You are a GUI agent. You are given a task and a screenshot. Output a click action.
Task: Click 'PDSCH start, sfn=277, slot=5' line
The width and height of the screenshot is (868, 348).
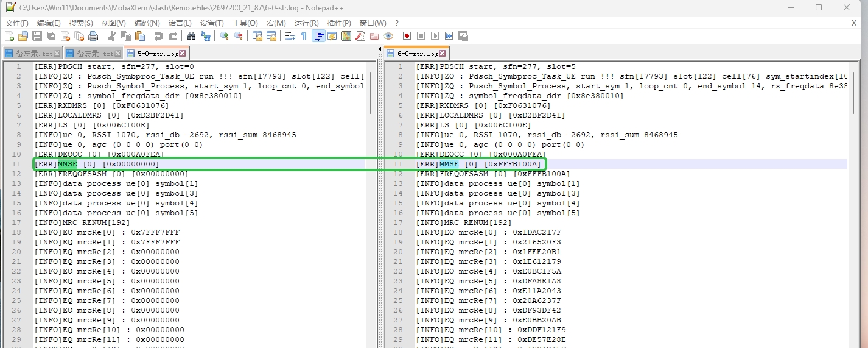point(496,66)
